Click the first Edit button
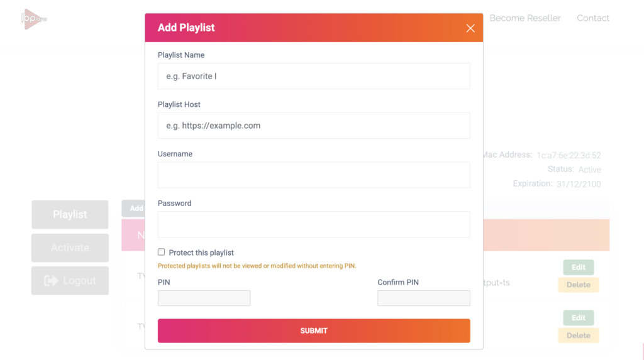 click(x=578, y=267)
